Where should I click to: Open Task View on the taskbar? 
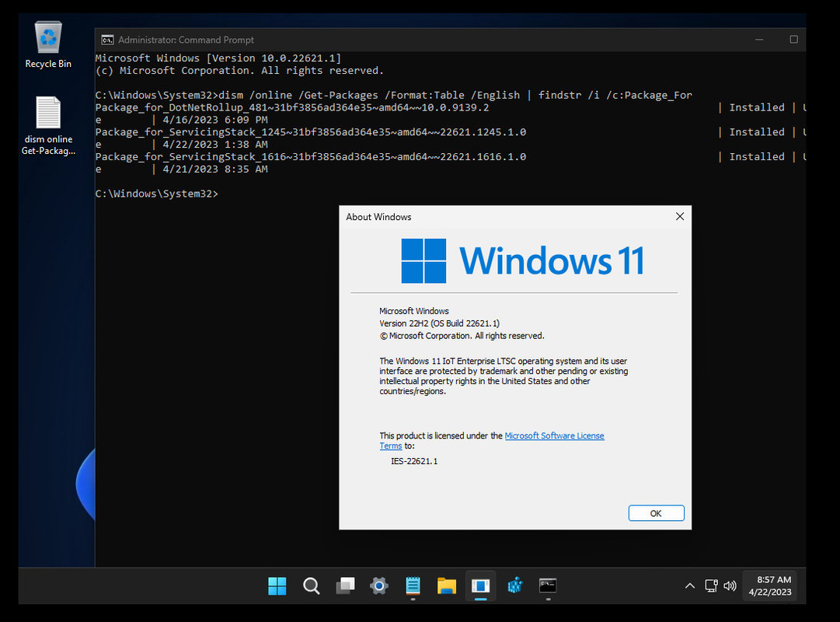pos(345,585)
